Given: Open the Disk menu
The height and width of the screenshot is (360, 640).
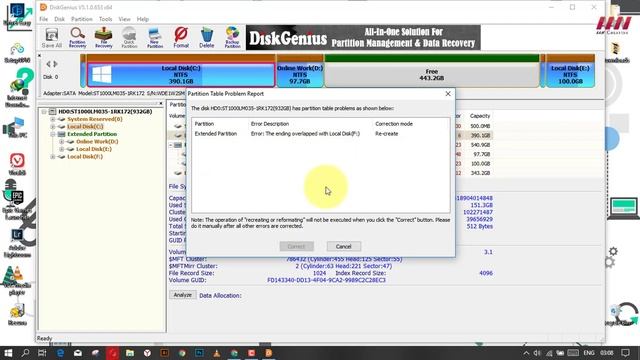Looking at the screenshot, I should pos(60,19).
